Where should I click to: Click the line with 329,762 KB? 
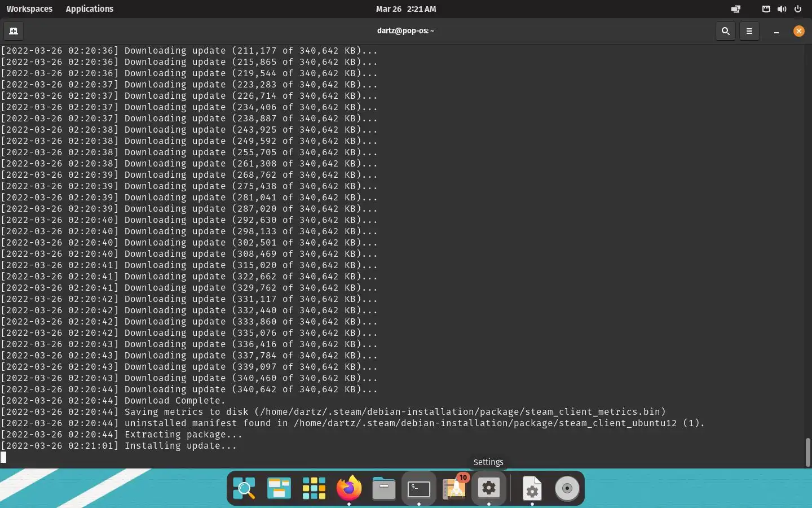[189, 288]
